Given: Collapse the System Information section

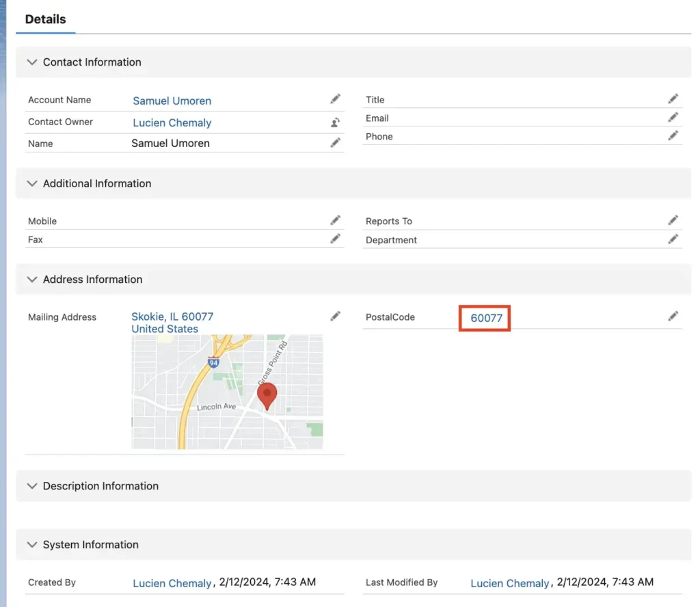Looking at the screenshot, I should (31, 545).
